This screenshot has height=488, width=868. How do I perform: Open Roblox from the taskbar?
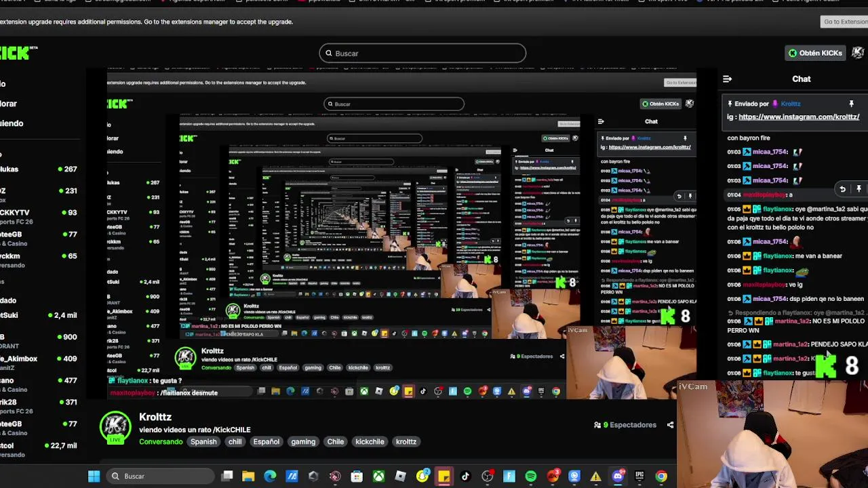click(400, 476)
